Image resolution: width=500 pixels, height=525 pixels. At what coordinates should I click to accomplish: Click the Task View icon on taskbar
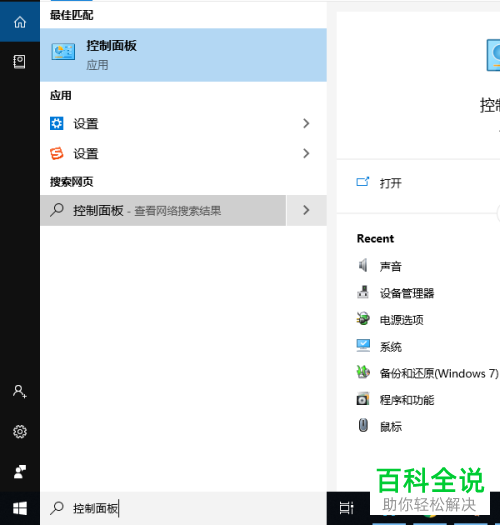(347, 508)
